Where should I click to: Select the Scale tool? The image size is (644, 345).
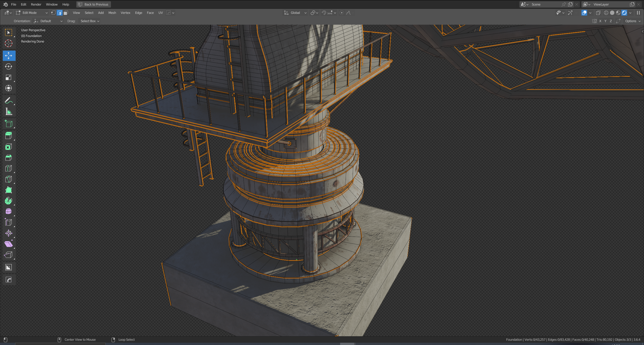[9, 78]
